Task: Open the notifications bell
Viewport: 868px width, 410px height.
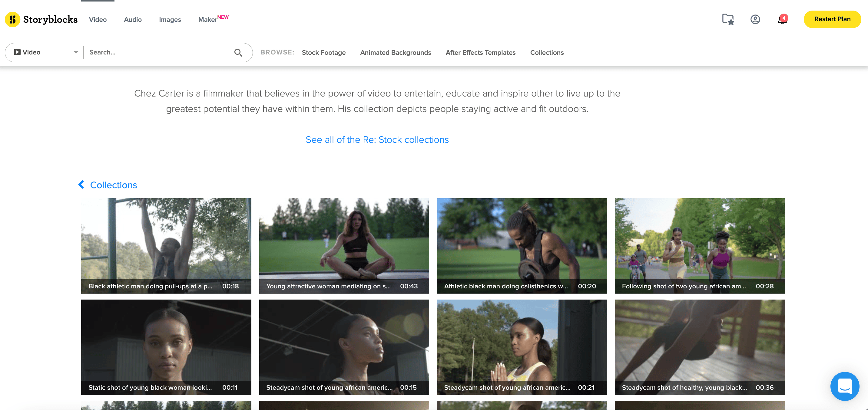Action: [781, 20]
